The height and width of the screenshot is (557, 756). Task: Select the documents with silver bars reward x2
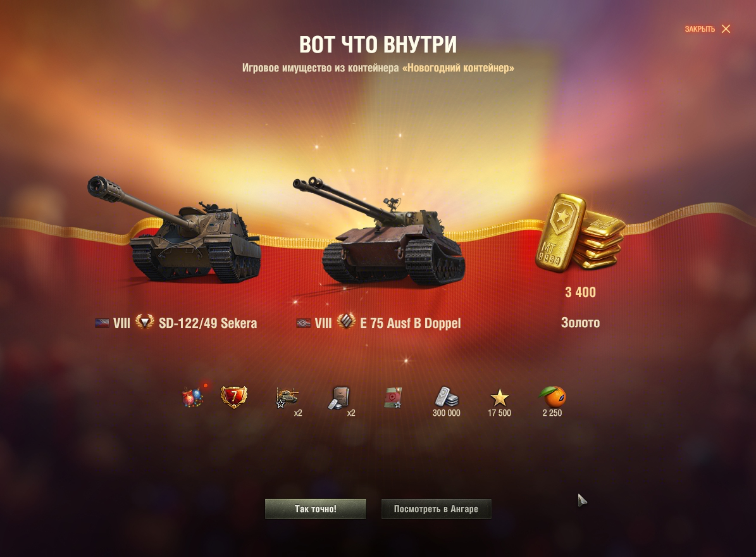(340, 398)
